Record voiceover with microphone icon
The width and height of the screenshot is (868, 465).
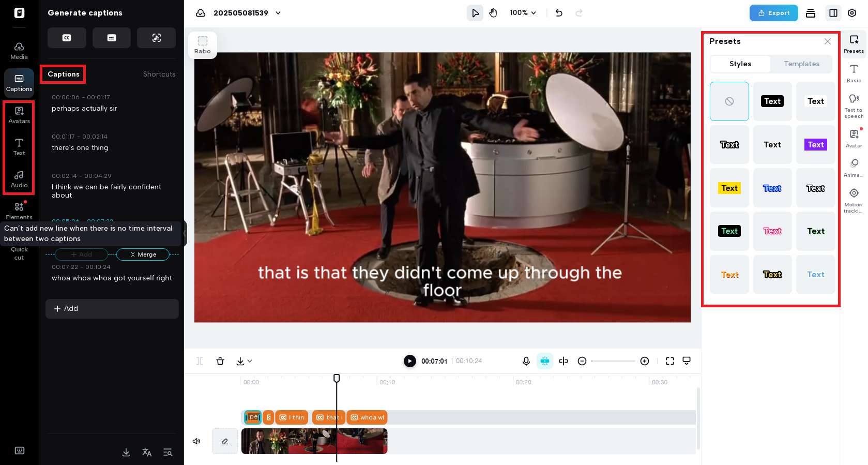(x=526, y=361)
